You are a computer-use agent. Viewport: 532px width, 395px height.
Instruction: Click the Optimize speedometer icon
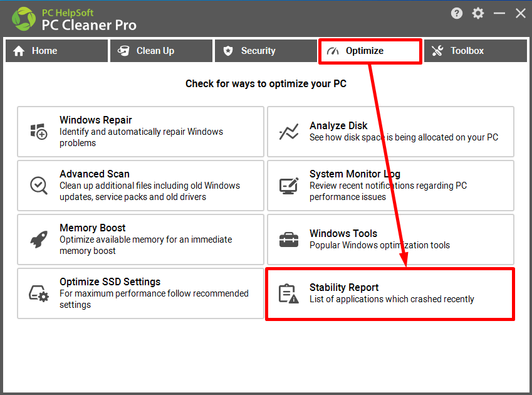333,51
